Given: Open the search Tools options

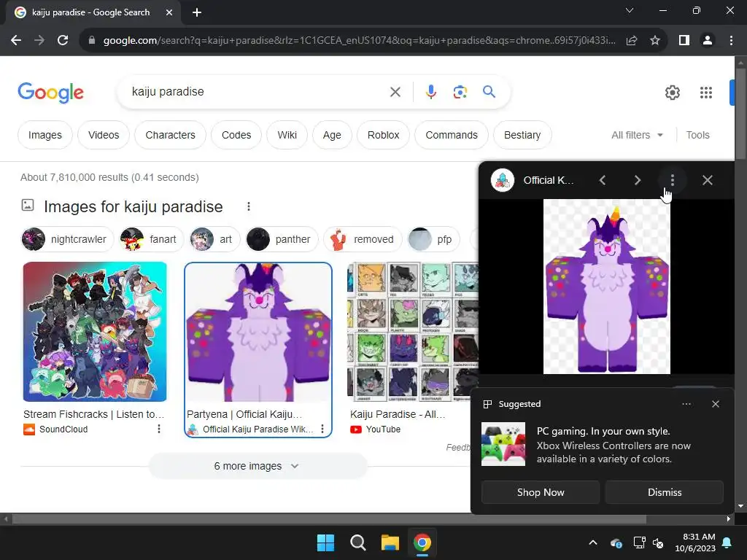Looking at the screenshot, I should (697, 135).
